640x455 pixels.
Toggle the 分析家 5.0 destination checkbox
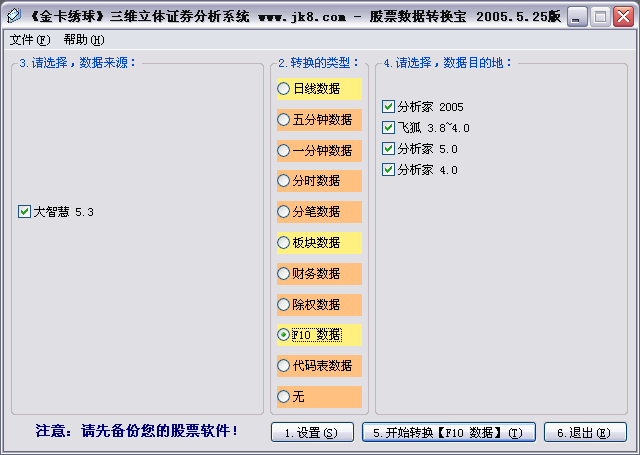pyautogui.click(x=388, y=149)
